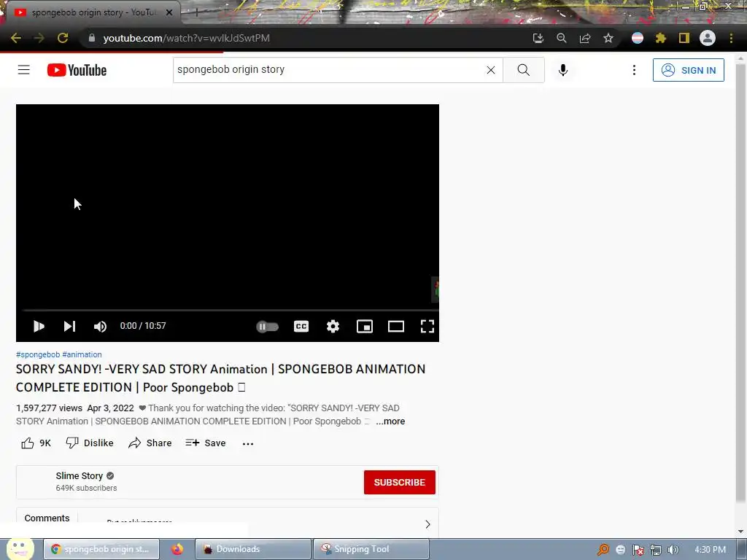Screen dimensions: 747x560
Task: Launch Firefox from the taskbar
Action: (x=177, y=549)
